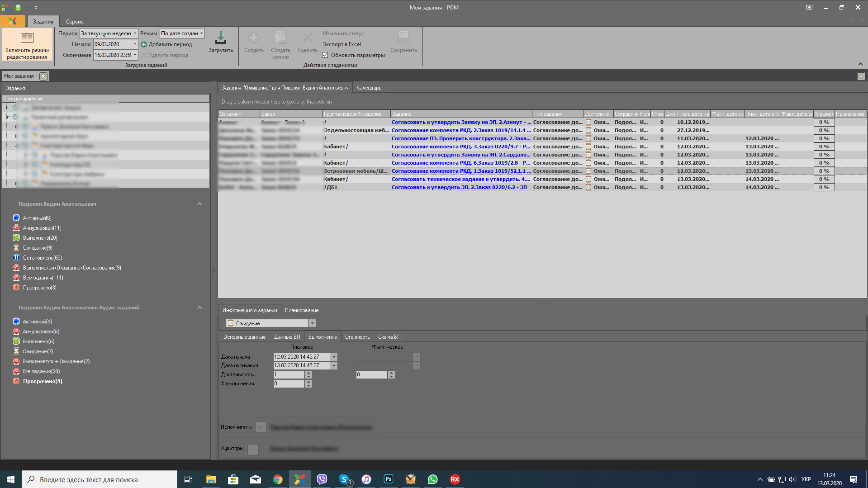
Task: Open Skype from the taskbar
Action: [x=344, y=479]
